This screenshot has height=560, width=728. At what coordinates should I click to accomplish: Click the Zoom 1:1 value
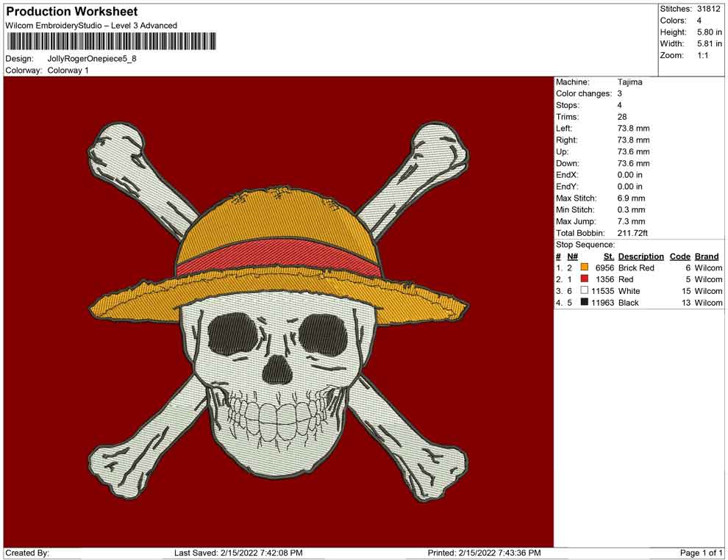click(702, 55)
